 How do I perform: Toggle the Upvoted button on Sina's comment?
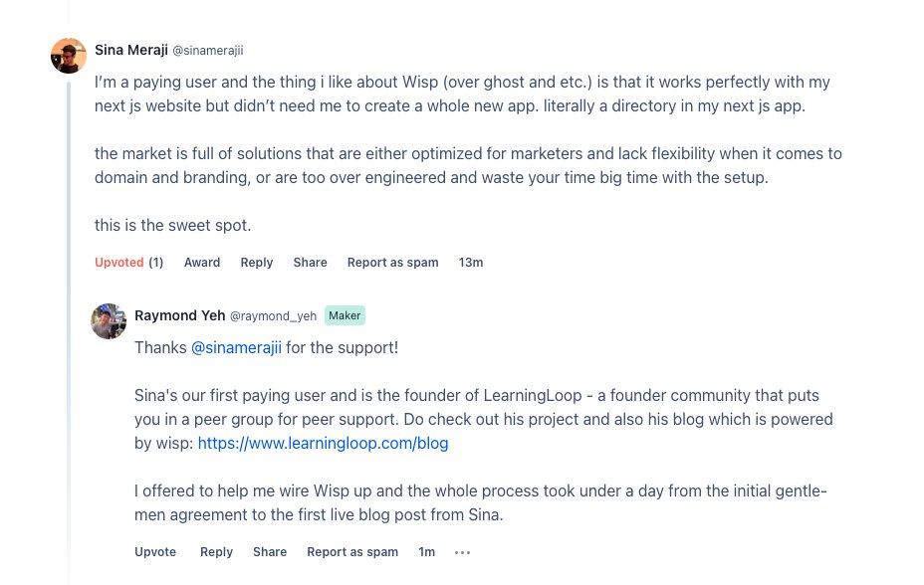(128, 263)
